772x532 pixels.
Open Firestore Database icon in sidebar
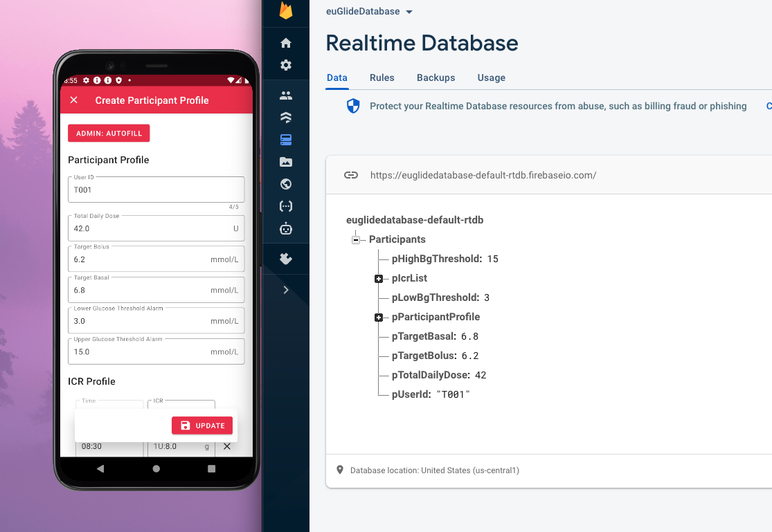[285, 117]
